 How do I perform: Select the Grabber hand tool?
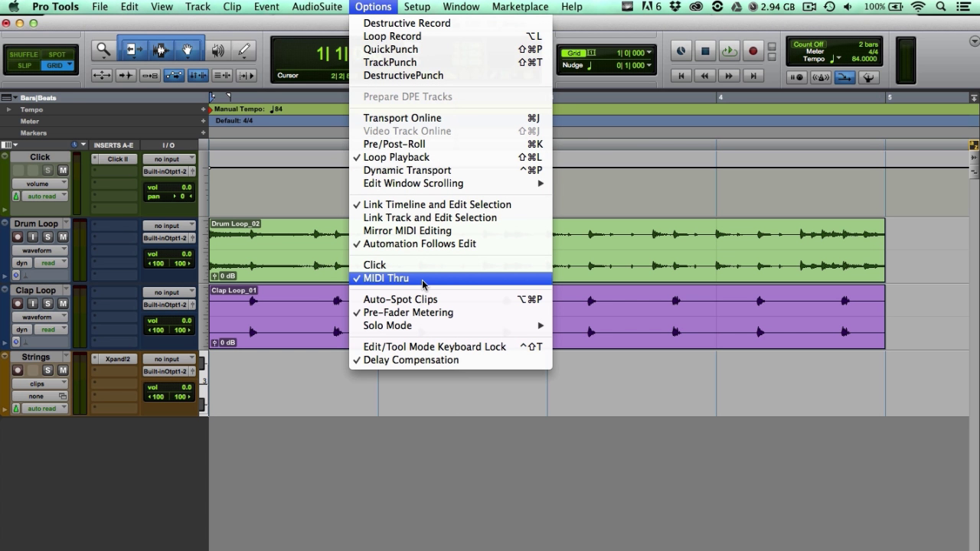pos(188,51)
